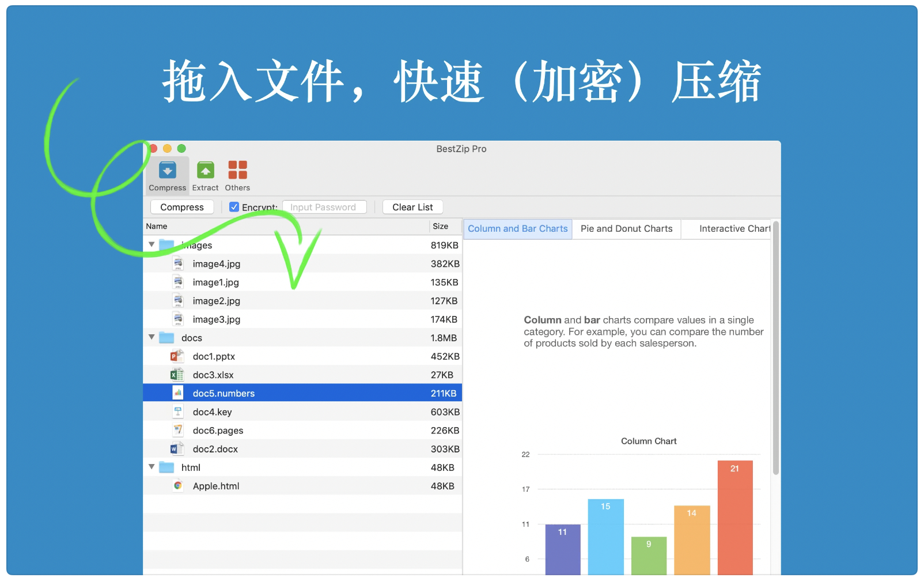Click the image1.jpg file icon
Screen dimensions: 924x581
(179, 282)
